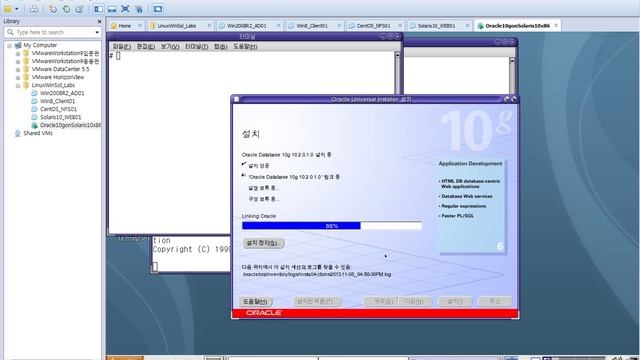Expand VMwareWorkstation9 first folder node
This screenshot has height=360, width=640.
[x=18, y=53]
